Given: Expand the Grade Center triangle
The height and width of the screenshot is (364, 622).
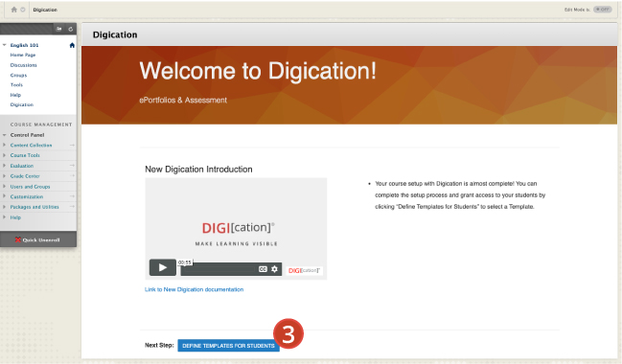Looking at the screenshot, I should tap(5, 175).
